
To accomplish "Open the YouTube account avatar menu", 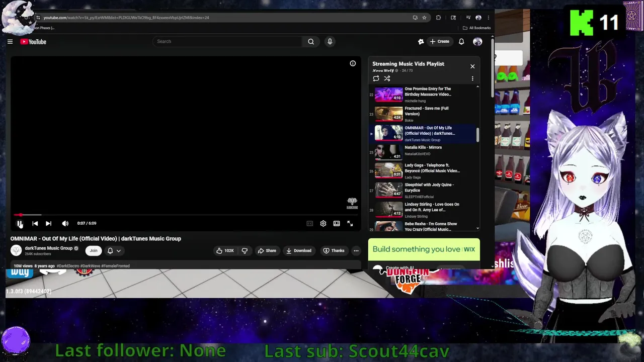I will coord(477,42).
